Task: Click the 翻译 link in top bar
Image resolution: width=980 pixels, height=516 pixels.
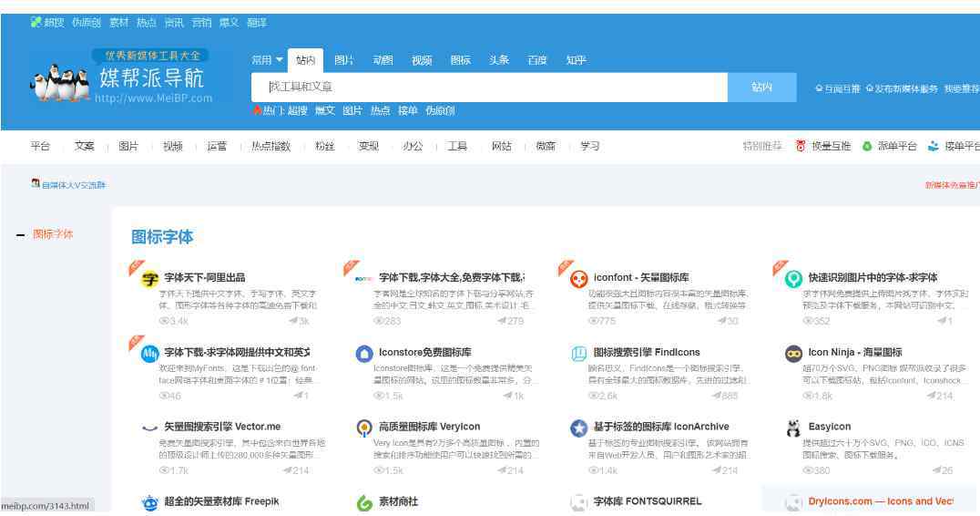Action: pos(257,23)
